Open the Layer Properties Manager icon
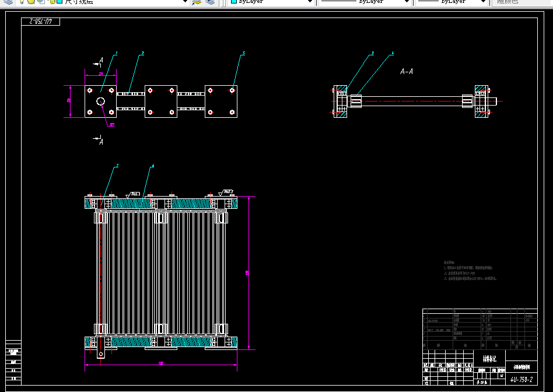Image resolution: width=553 pixels, height=392 pixels. point(8,2)
